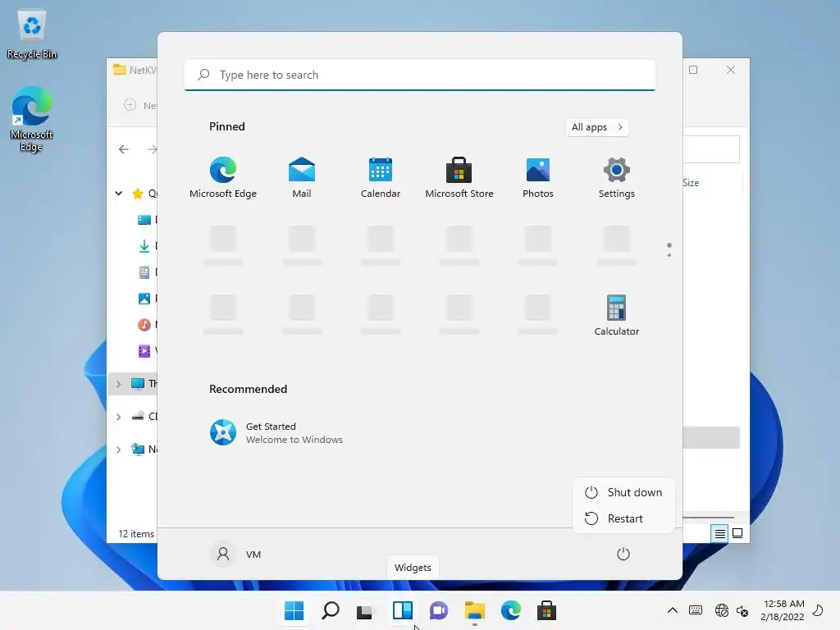
Task: Select the Recycle Bin desktop icon
Action: click(32, 35)
